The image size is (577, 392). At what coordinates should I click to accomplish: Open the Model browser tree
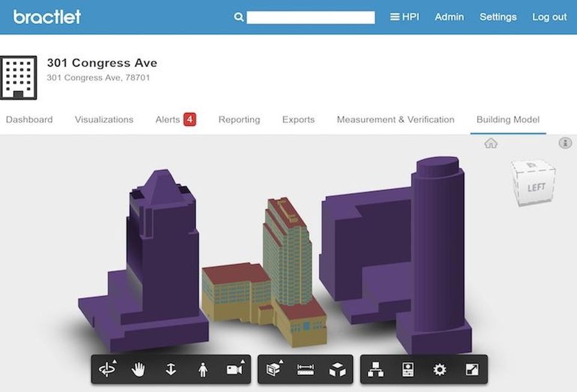click(376, 370)
